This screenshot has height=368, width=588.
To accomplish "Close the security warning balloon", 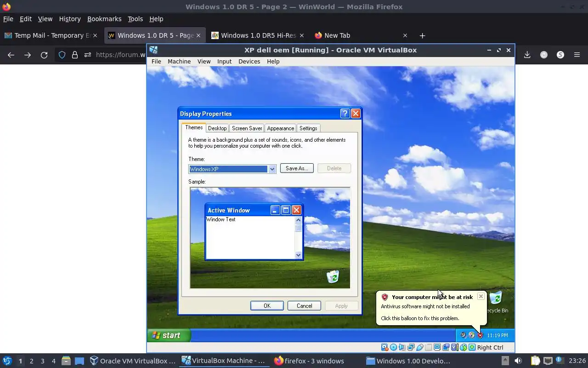I will pos(481,296).
